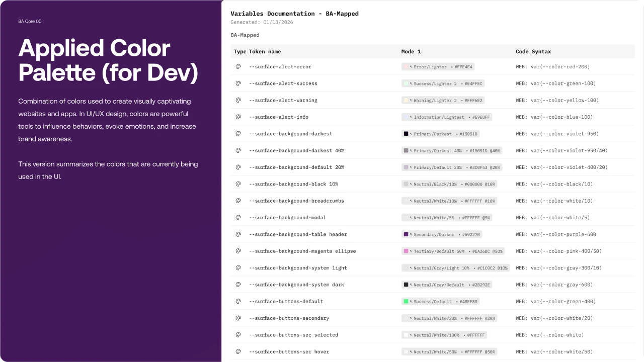
Task: Click the Mode 1 column header
Action: 411,51
